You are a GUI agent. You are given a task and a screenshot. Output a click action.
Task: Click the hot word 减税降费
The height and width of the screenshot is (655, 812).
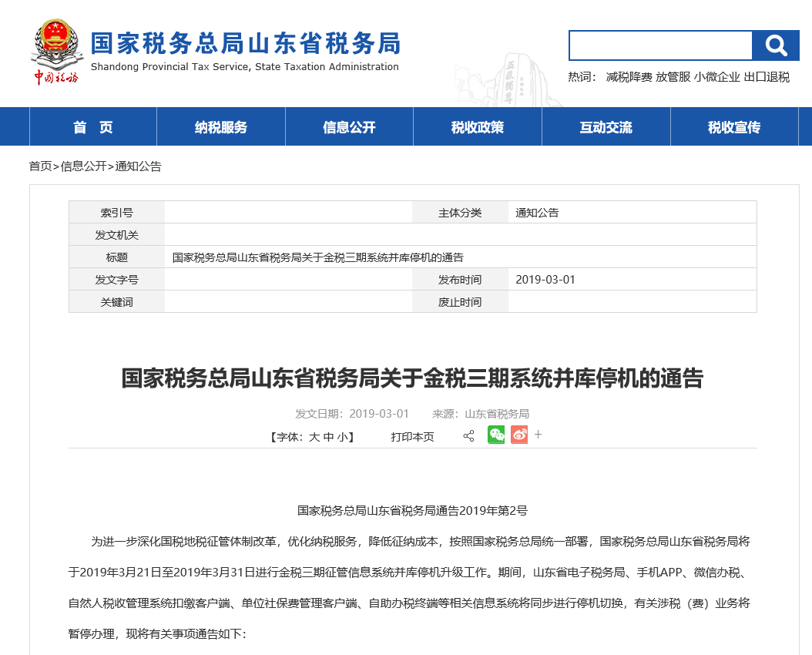pyautogui.click(x=629, y=77)
